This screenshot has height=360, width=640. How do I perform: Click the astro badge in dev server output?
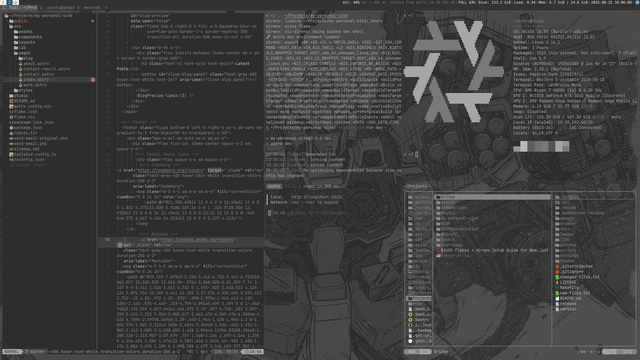pos(274,186)
